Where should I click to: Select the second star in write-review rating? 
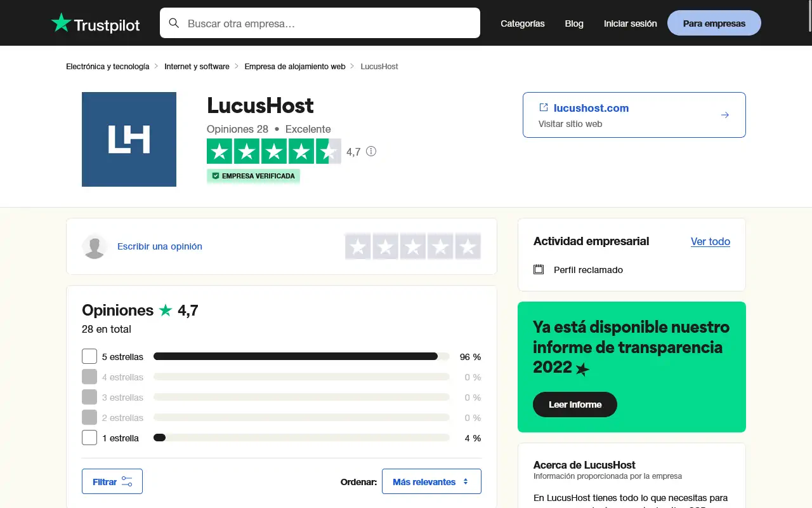(386, 246)
